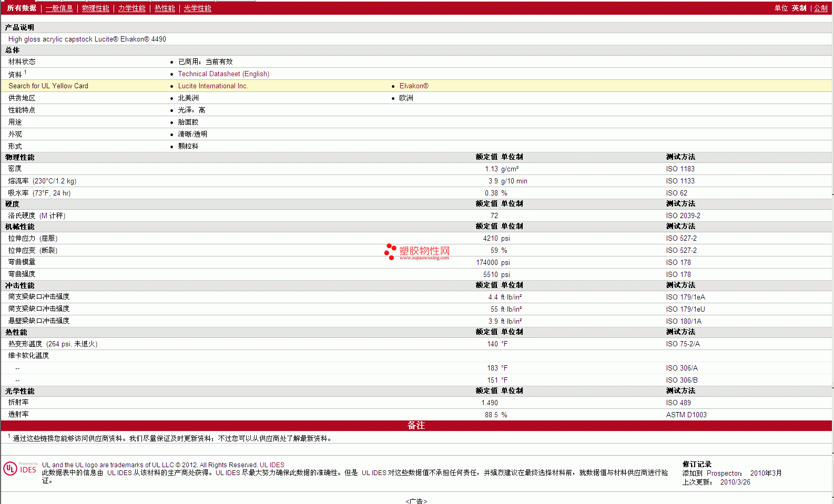The image size is (834, 504).
Task: Click Search for UL Yellow Card
Action: click(48, 86)
